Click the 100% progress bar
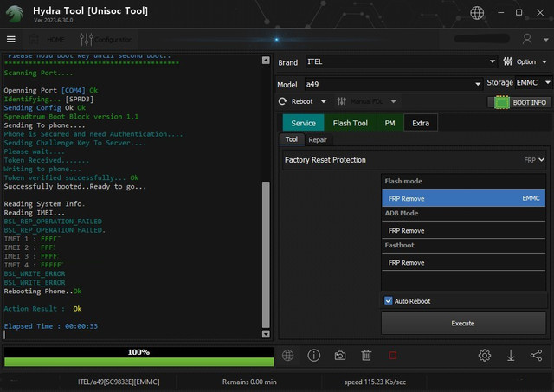Image resolution: width=554 pixels, height=392 pixels. coord(138,357)
